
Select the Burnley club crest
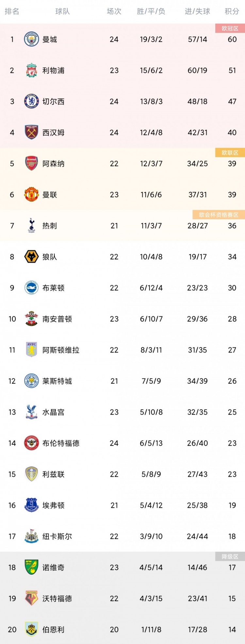pyautogui.click(x=32, y=629)
